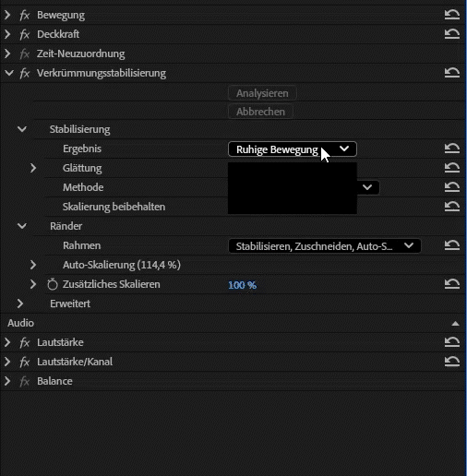Select the Balance effect name

[x=54, y=381]
